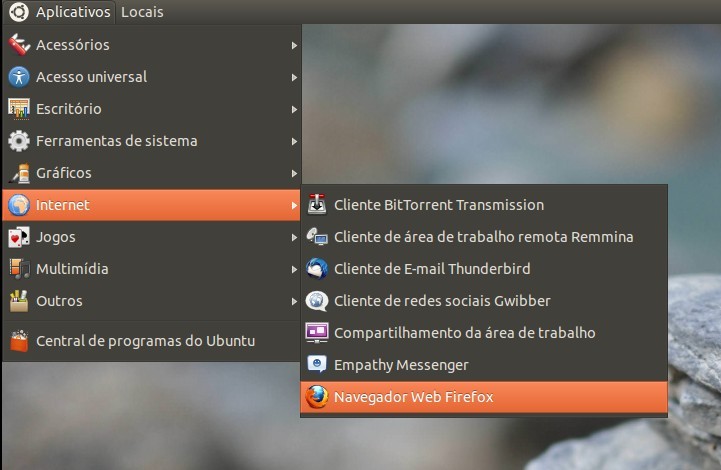Expand the Acessórios submenu arrow
Viewport: 721px width, 470px height.
[293, 45]
